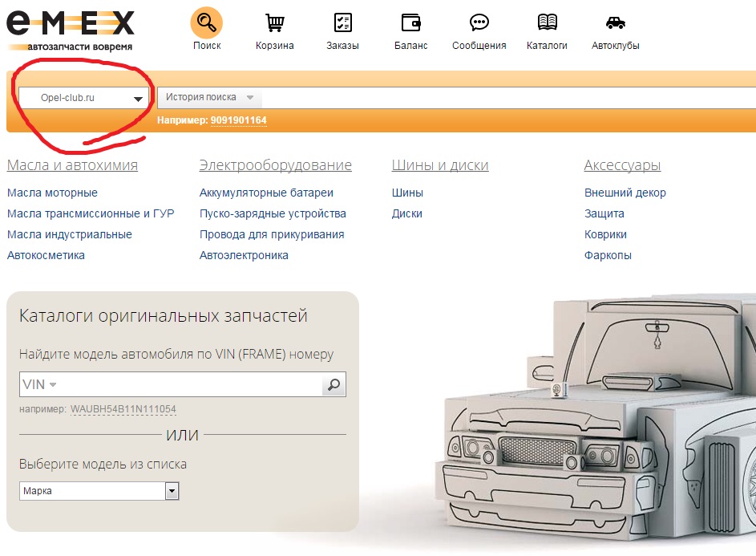Click the orange Поиск magnifier icon
Screen dimensions: 756x556
coord(206,22)
